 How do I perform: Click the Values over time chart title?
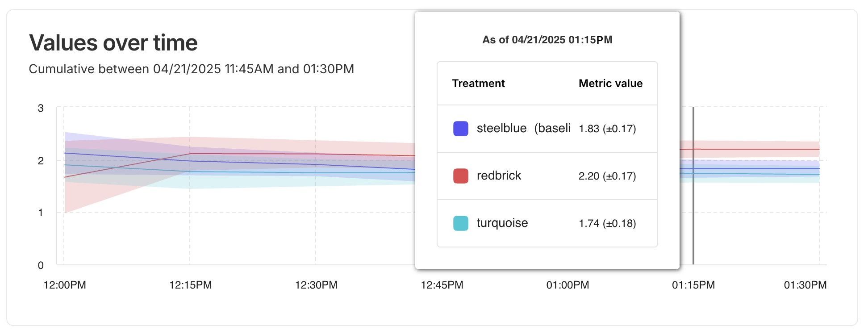coord(113,43)
